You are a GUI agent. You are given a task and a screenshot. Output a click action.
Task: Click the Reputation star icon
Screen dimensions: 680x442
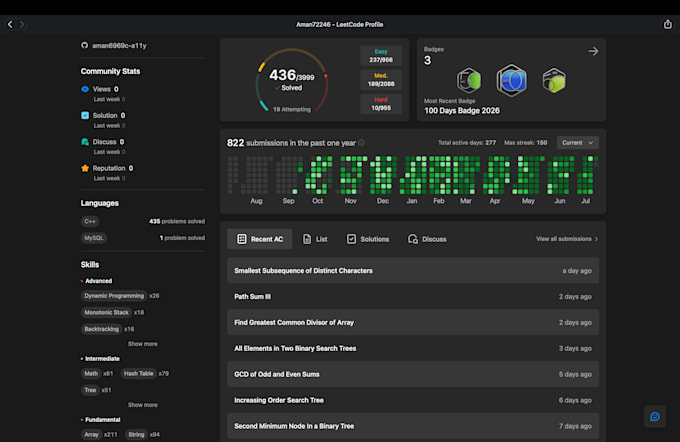click(85, 168)
